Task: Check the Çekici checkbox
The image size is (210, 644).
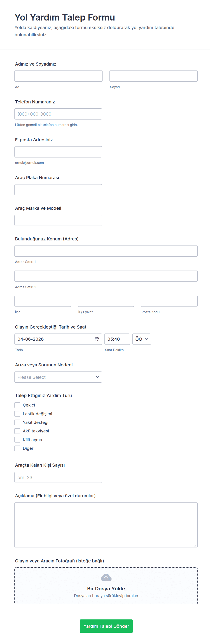Action: tap(17, 405)
